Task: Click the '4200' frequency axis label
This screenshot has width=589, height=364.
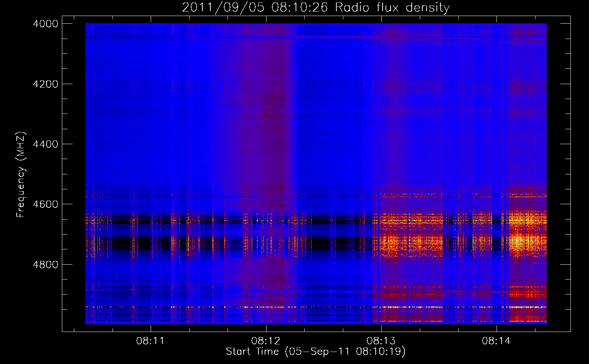Action: point(46,84)
